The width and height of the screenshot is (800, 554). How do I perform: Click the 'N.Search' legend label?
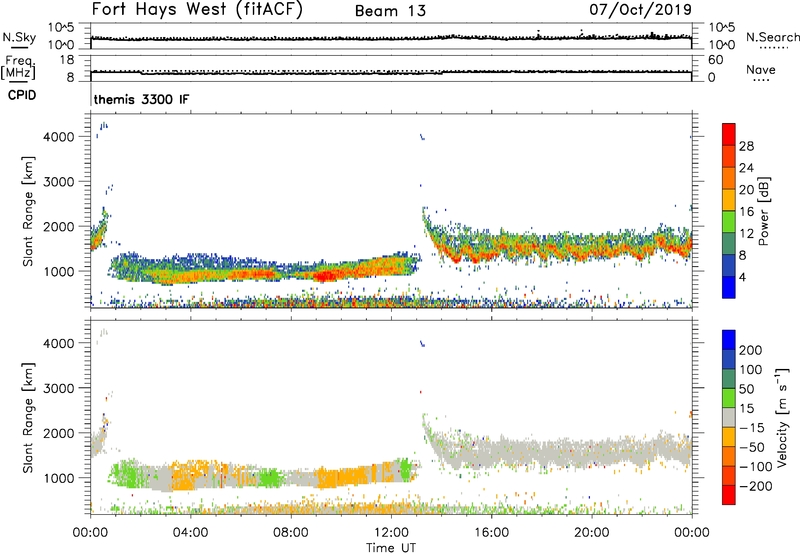coord(772,37)
